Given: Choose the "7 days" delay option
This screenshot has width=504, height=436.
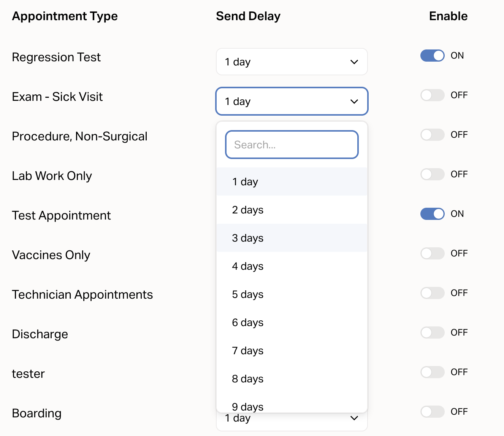Looking at the screenshot, I should [292, 351].
